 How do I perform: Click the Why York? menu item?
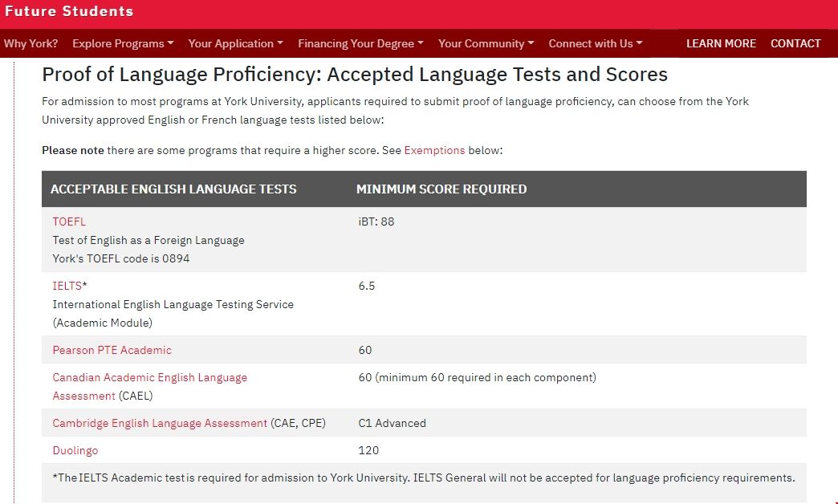(x=31, y=43)
